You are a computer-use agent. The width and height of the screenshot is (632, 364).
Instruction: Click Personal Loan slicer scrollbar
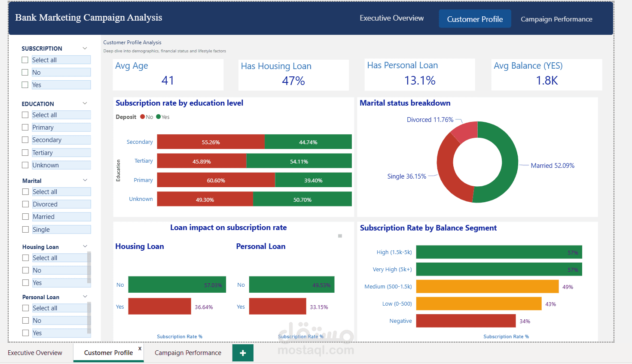89,318
